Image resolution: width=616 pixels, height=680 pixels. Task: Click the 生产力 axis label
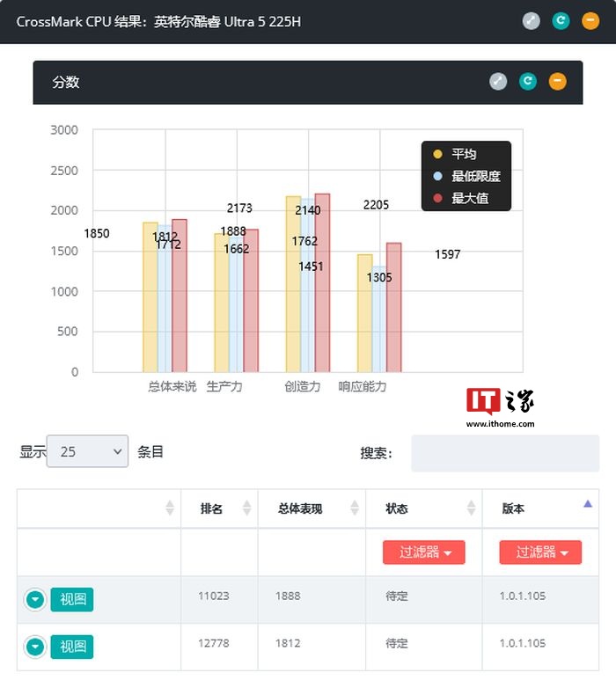coord(224,386)
